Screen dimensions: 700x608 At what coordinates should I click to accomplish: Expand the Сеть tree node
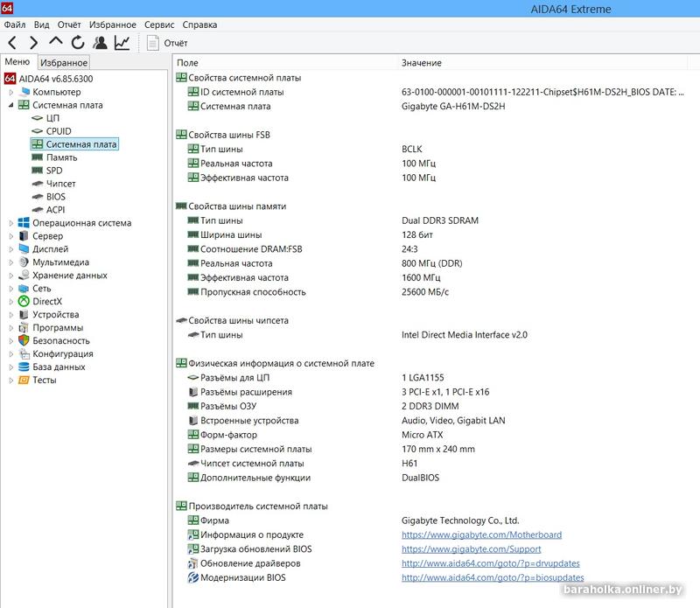(x=11, y=289)
